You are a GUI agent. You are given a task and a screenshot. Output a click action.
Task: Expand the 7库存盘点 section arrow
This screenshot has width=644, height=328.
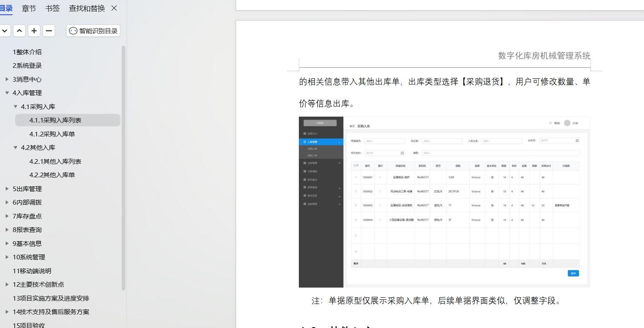7,216
